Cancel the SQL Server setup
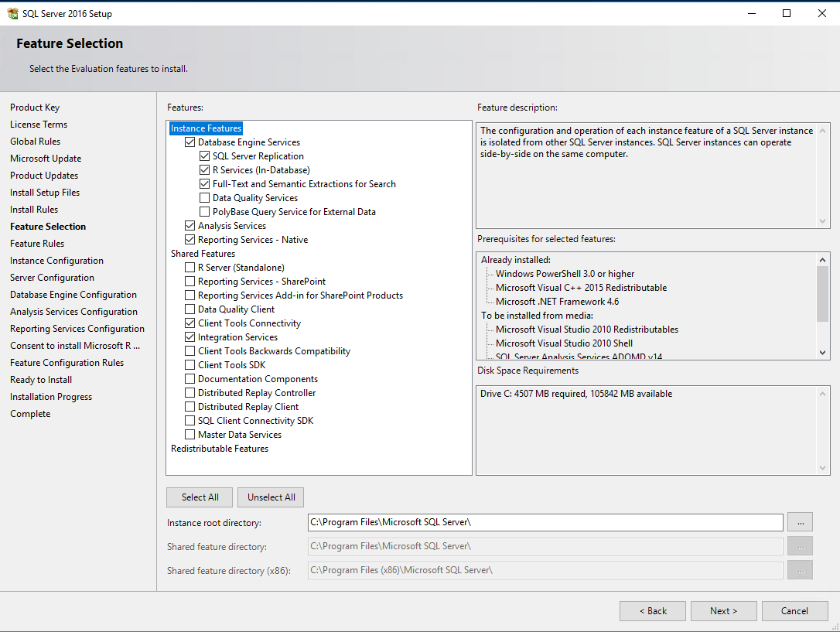Viewport: 840px width, 632px height. pos(794,611)
